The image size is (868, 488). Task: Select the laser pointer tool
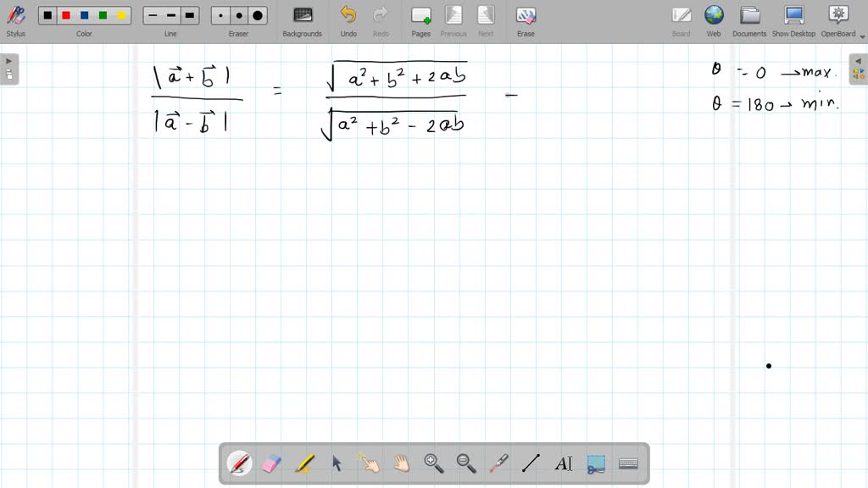tap(499, 463)
